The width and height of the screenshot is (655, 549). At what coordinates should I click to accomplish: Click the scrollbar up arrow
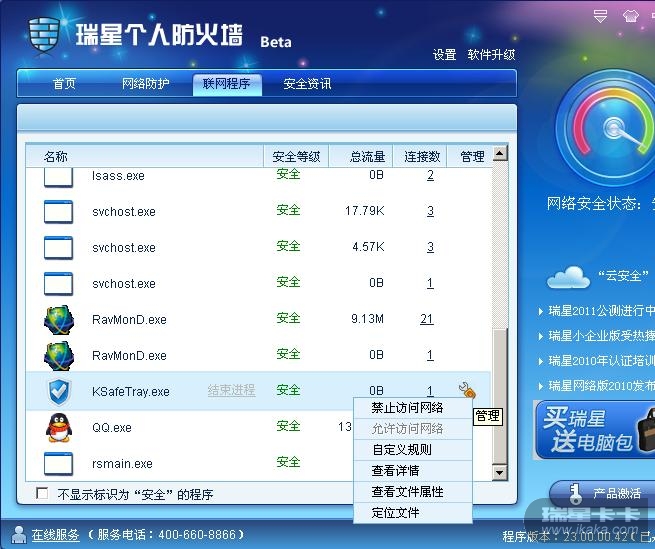(x=500, y=153)
